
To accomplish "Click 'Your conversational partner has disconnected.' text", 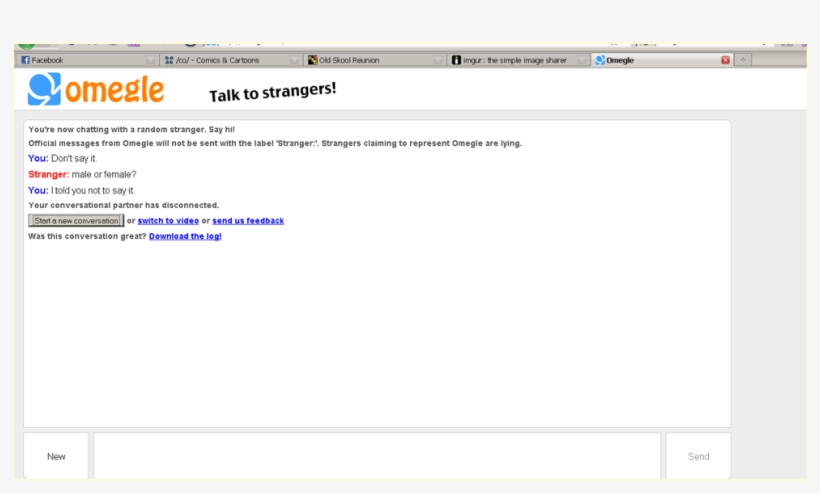I will pyautogui.click(x=123, y=205).
